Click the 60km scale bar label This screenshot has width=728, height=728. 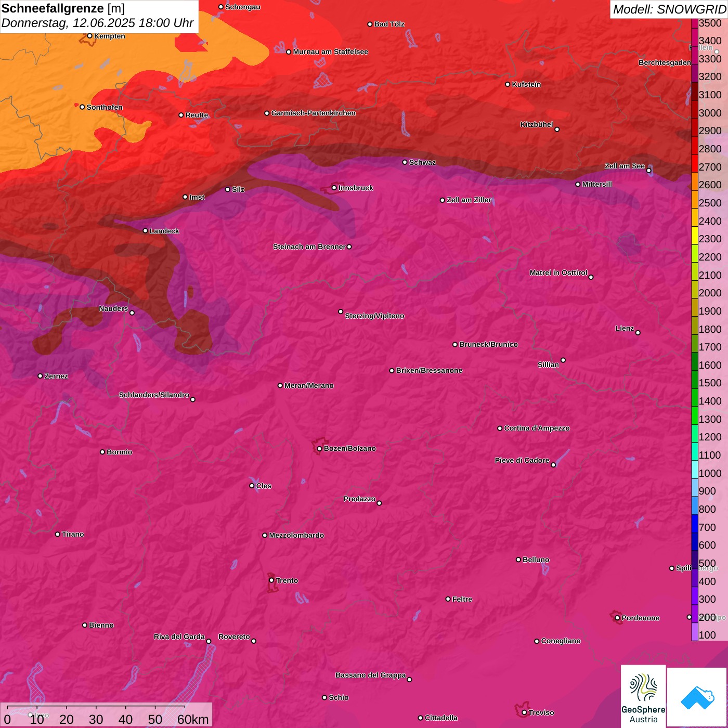[193, 720]
